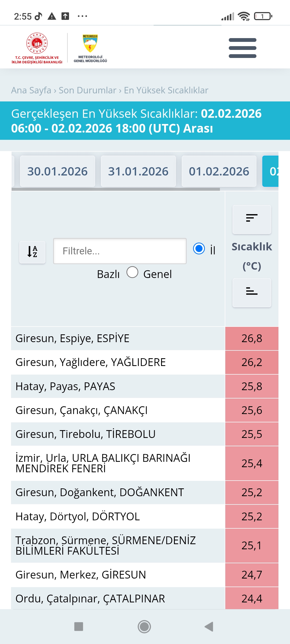Select the Genel radio button
The image size is (290, 644).
pos(132,272)
